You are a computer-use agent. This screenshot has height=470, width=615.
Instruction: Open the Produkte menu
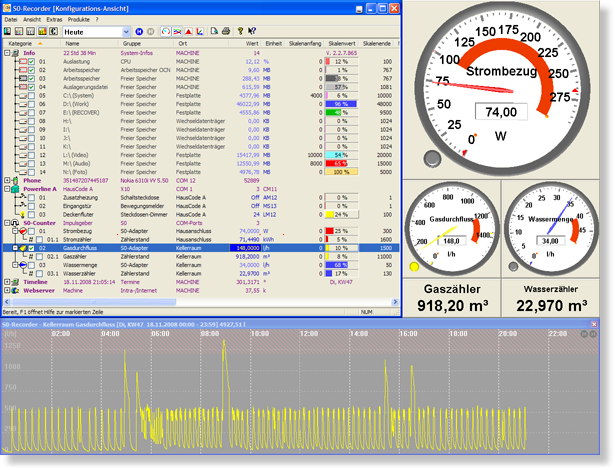(80, 20)
